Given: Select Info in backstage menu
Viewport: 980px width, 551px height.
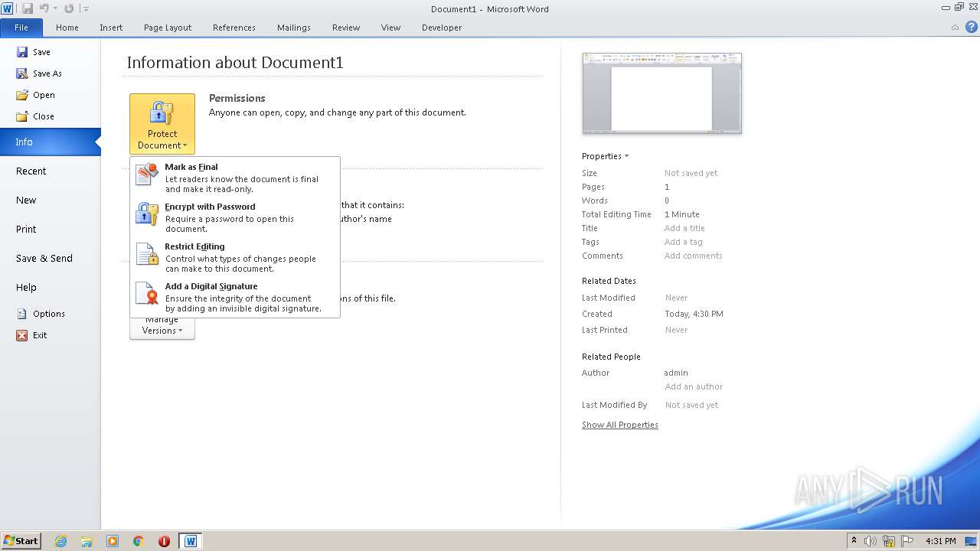Looking at the screenshot, I should [x=51, y=142].
